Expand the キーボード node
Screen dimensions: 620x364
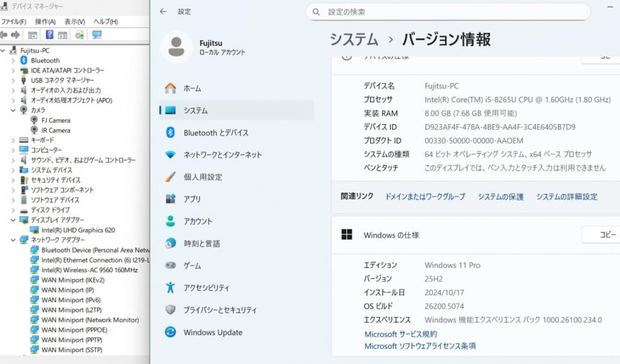(x=13, y=140)
